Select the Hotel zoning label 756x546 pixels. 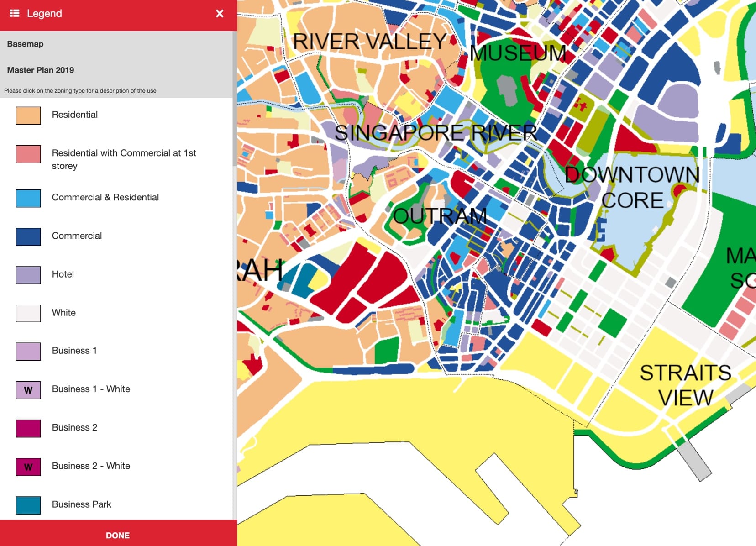click(x=63, y=274)
